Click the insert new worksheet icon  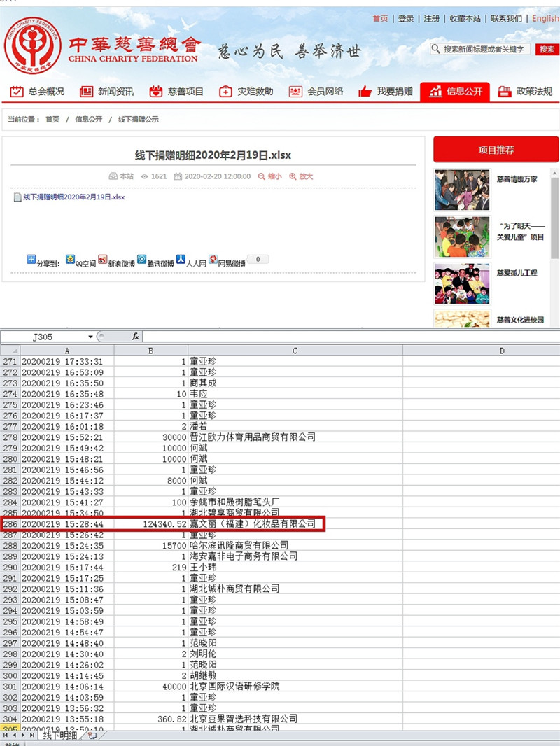point(92,735)
